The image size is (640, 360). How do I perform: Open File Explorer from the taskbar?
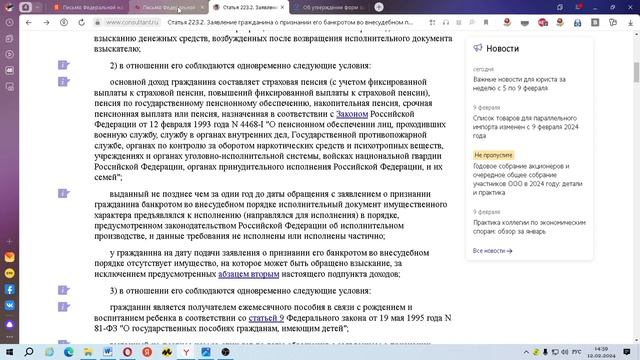88,352
